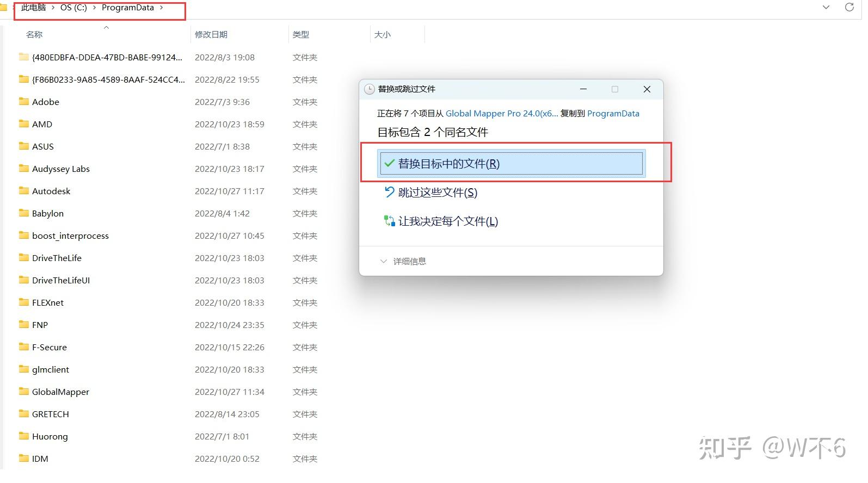The image size is (868, 483).
Task: Click the DriveTheLifeUI folder name
Action: point(61,280)
